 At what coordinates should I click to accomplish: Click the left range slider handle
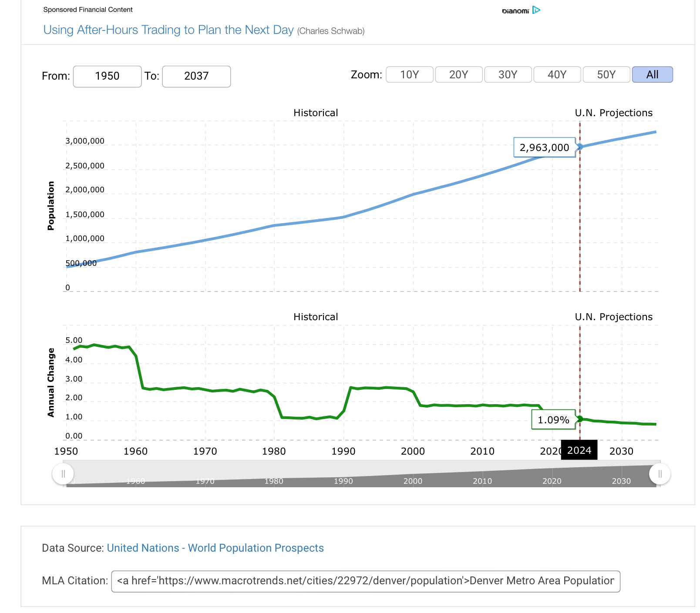coord(63,474)
